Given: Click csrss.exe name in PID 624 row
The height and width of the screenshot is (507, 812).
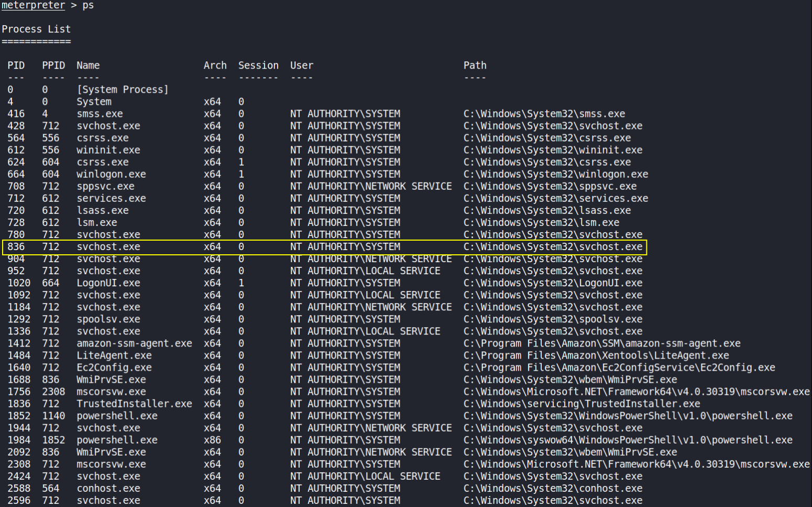Looking at the screenshot, I should pos(102,162).
